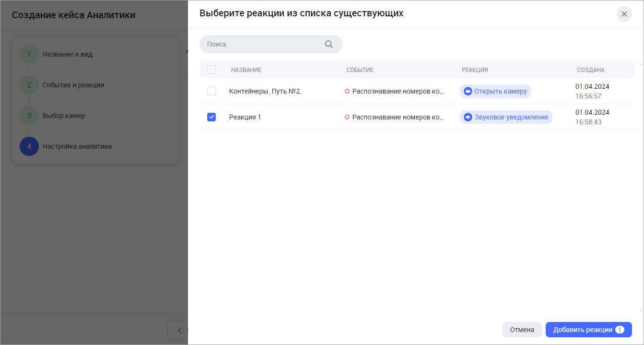Select the Звуковое уведомление reaction tag
Screen dimensions: 644x345
506,118
